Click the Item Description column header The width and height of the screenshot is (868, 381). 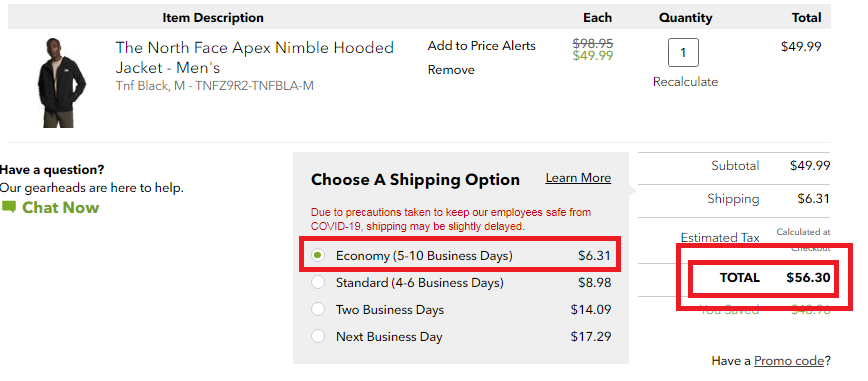click(x=213, y=18)
